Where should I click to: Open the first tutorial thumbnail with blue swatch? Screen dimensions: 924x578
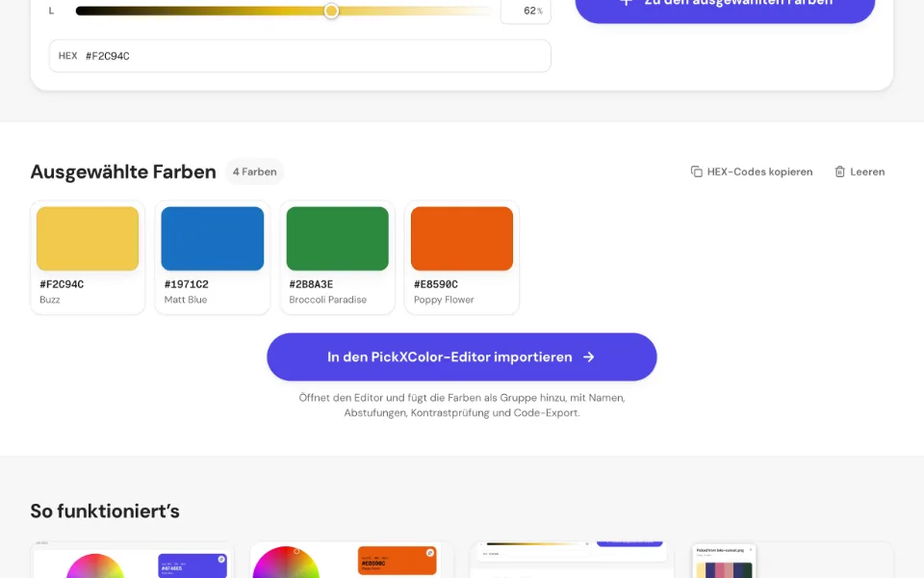click(132, 561)
